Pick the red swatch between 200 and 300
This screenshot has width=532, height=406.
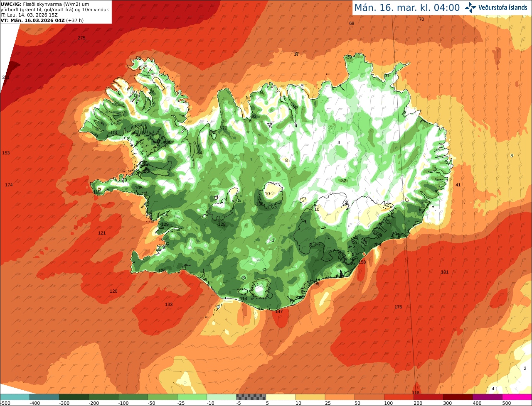[x=428, y=397]
